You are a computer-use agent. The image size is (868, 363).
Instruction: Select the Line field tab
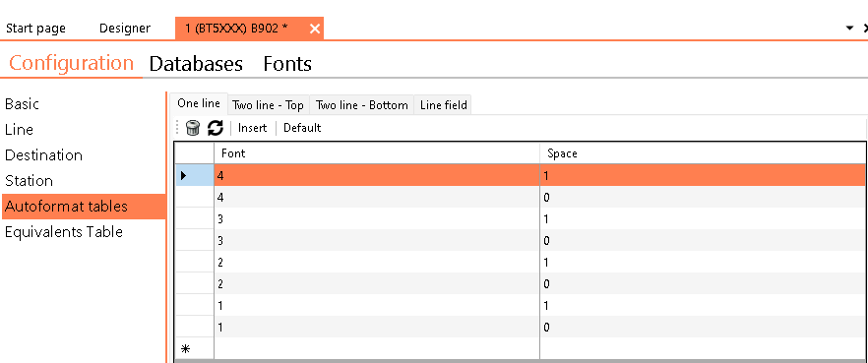click(444, 105)
